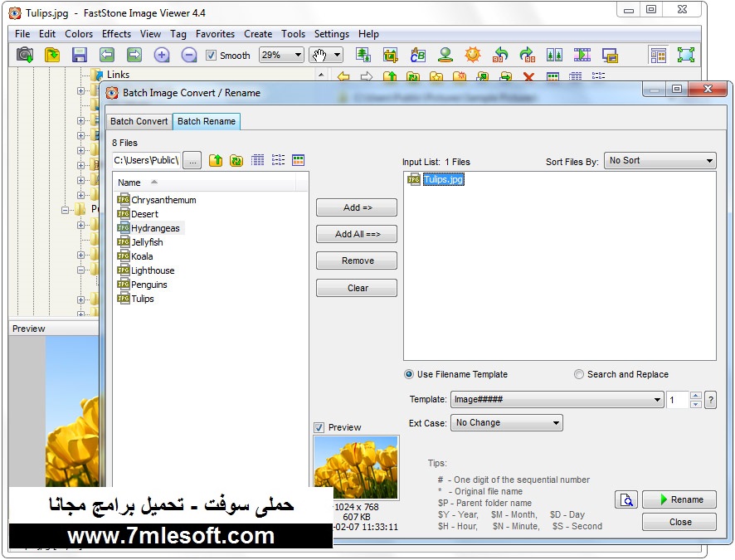Collapse the expanded folder tree node beside the P folder

[66, 210]
